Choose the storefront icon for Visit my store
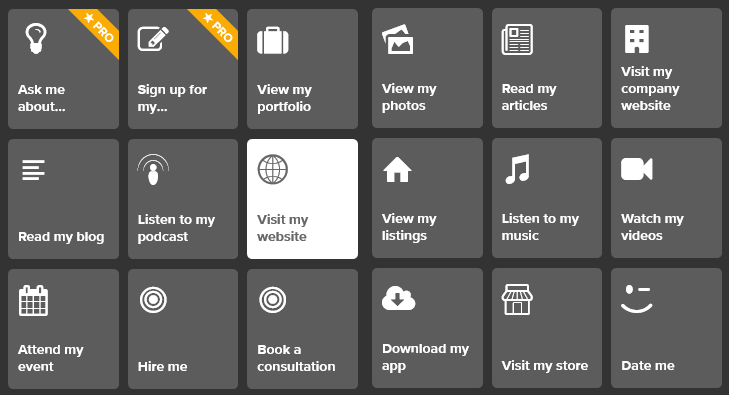Viewport: 729px width, 395px height. click(x=517, y=299)
